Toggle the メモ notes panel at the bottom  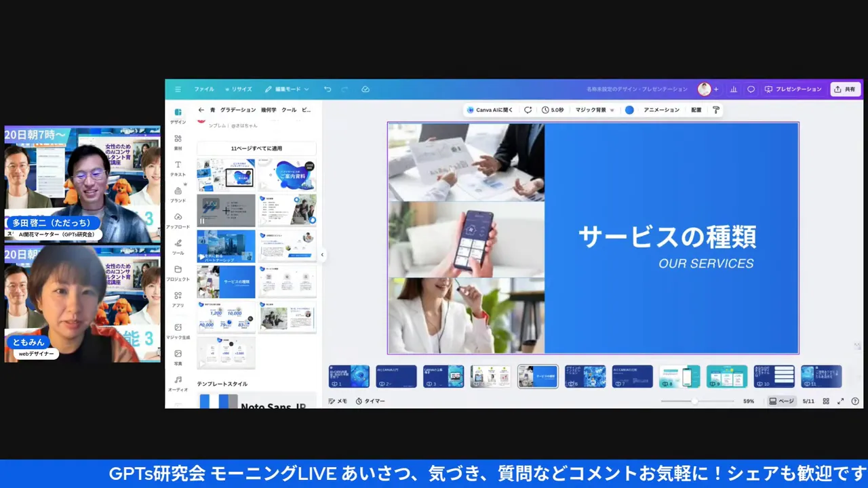click(339, 401)
